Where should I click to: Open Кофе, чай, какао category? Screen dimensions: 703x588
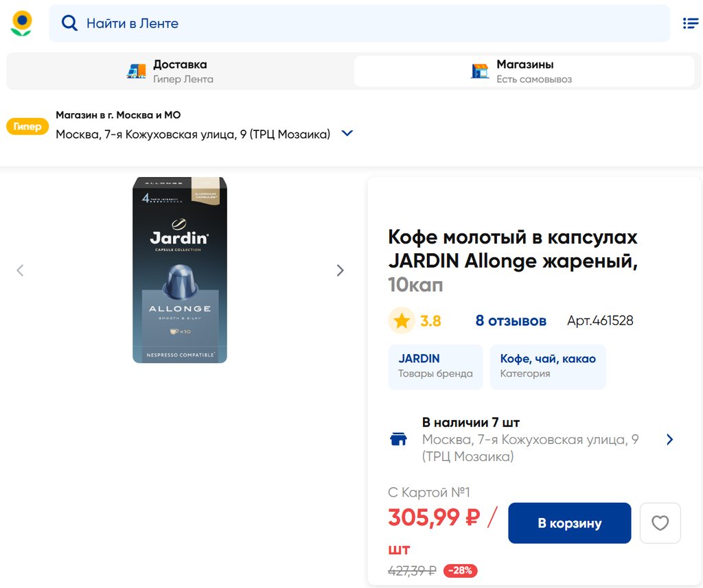pos(548,366)
